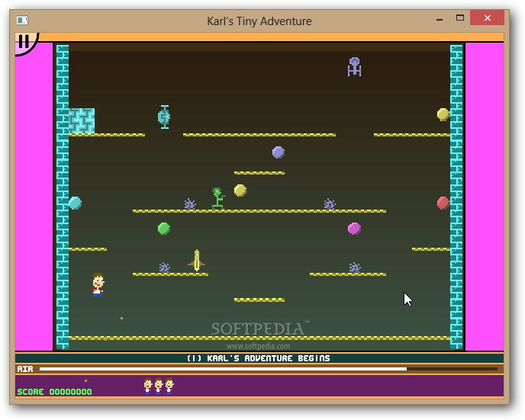The height and width of the screenshot is (420, 525).
Task: Click the application icon in the title bar
Action: pyautogui.click(x=22, y=21)
